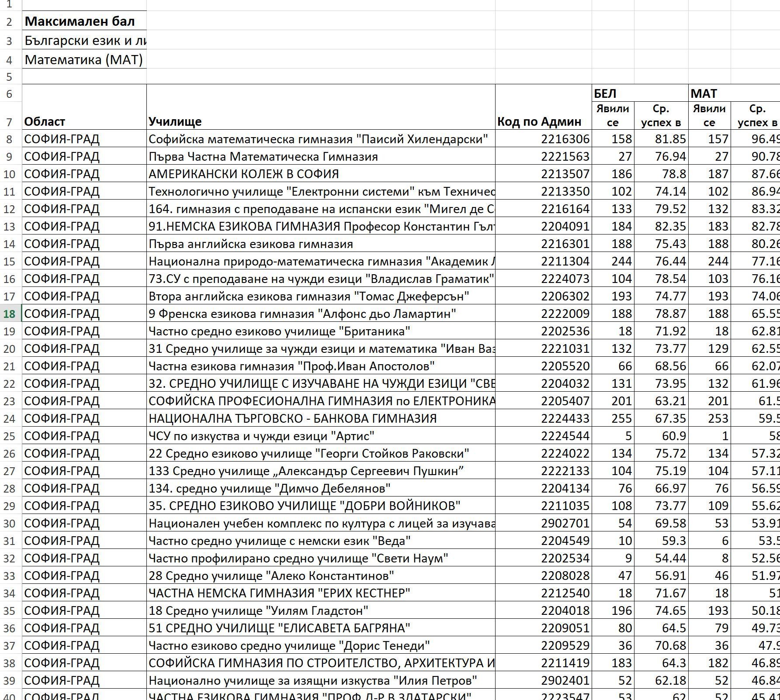Click the BEL score cell 62.18
Viewport: 780px width, 700px height.
click(x=661, y=680)
